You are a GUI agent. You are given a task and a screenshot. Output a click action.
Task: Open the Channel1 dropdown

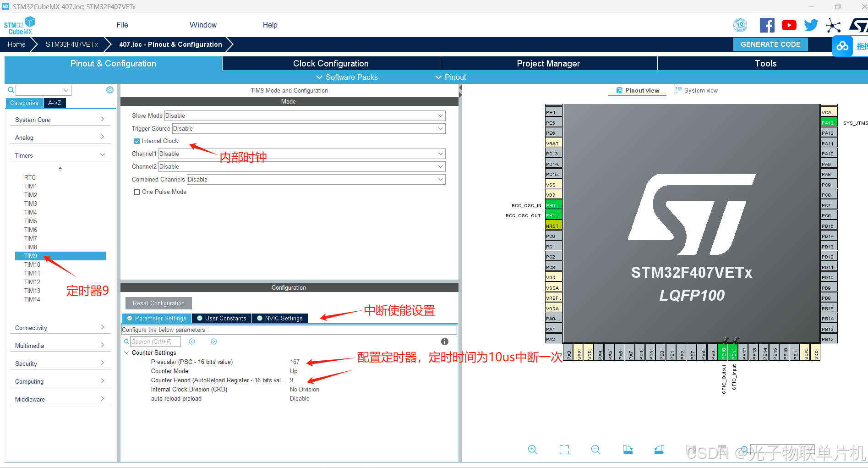[x=302, y=154]
